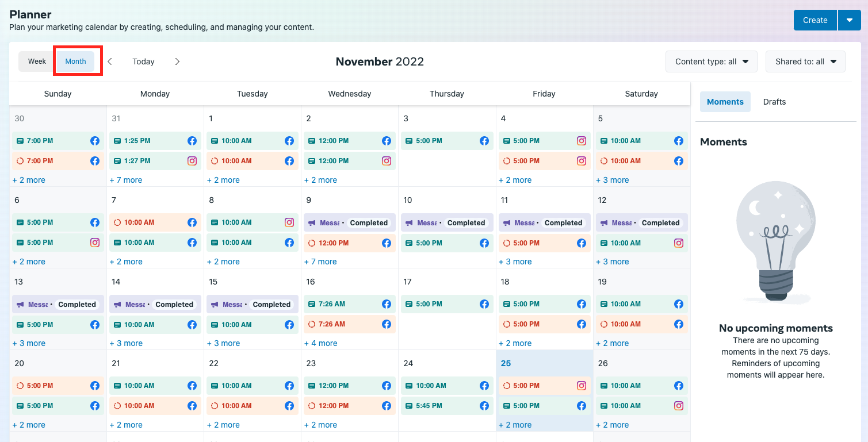
Task: Click the 'November 2022' calendar title
Action: (380, 62)
